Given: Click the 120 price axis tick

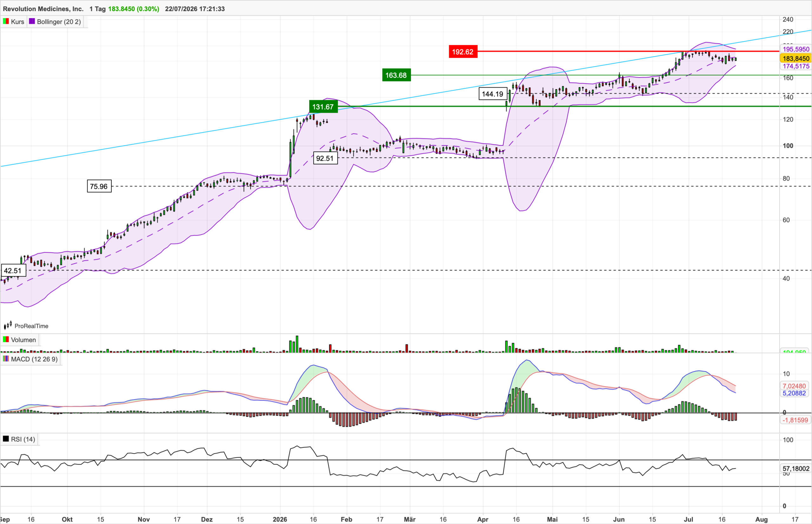Looking at the screenshot, I should pos(788,119).
